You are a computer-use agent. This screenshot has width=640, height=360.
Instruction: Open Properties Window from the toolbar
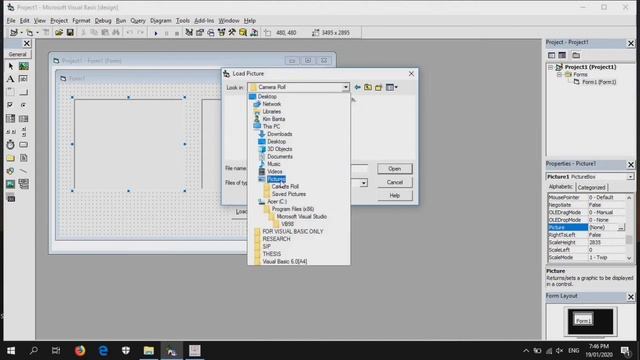point(200,32)
